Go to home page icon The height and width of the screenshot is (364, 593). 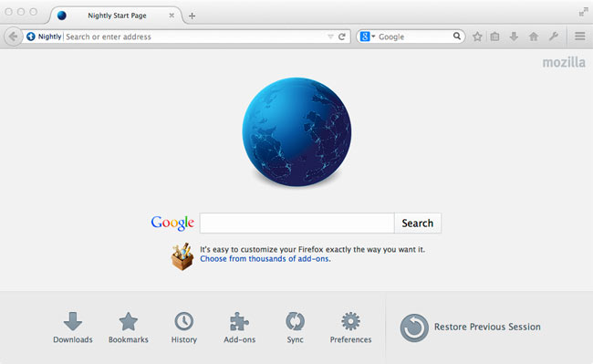tap(534, 36)
